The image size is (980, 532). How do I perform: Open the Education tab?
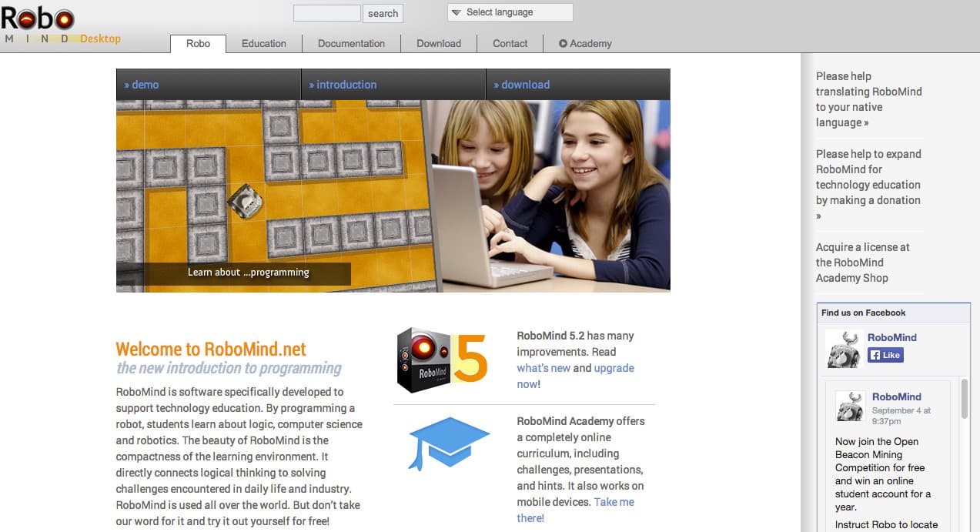click(x=263, y=44)
